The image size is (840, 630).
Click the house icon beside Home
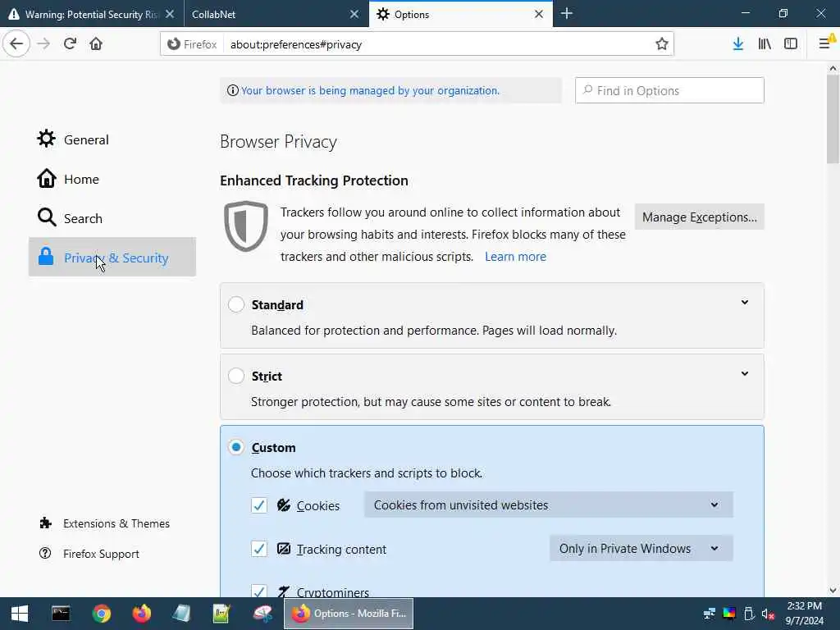47,178
